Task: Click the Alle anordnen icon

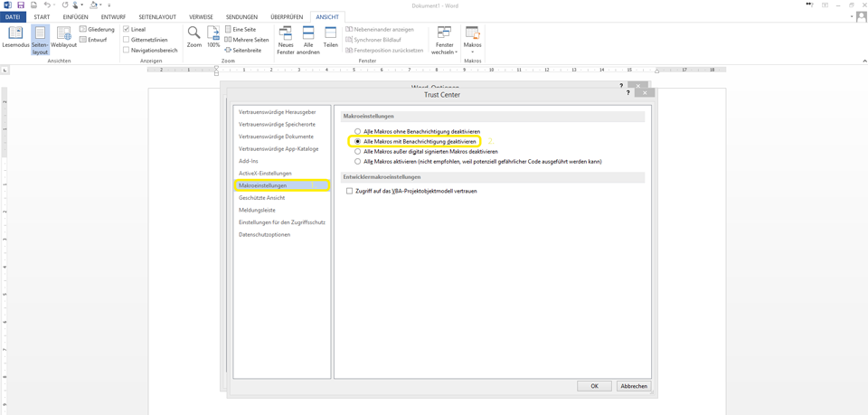Action: click(308, 40)
